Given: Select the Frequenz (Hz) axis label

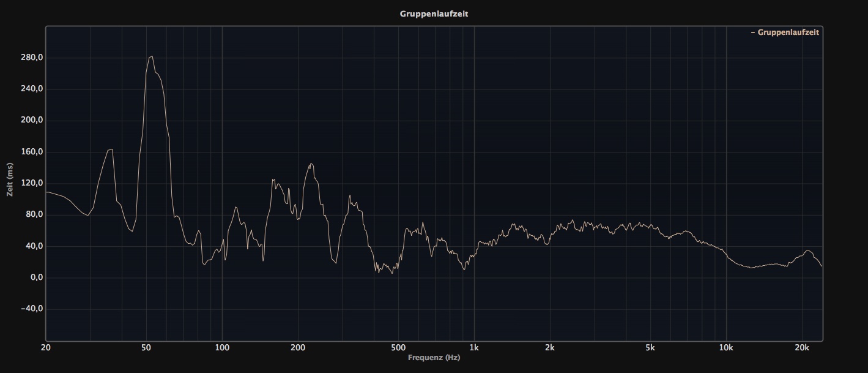Looking at the screenshot, I should tap(434, 357).
